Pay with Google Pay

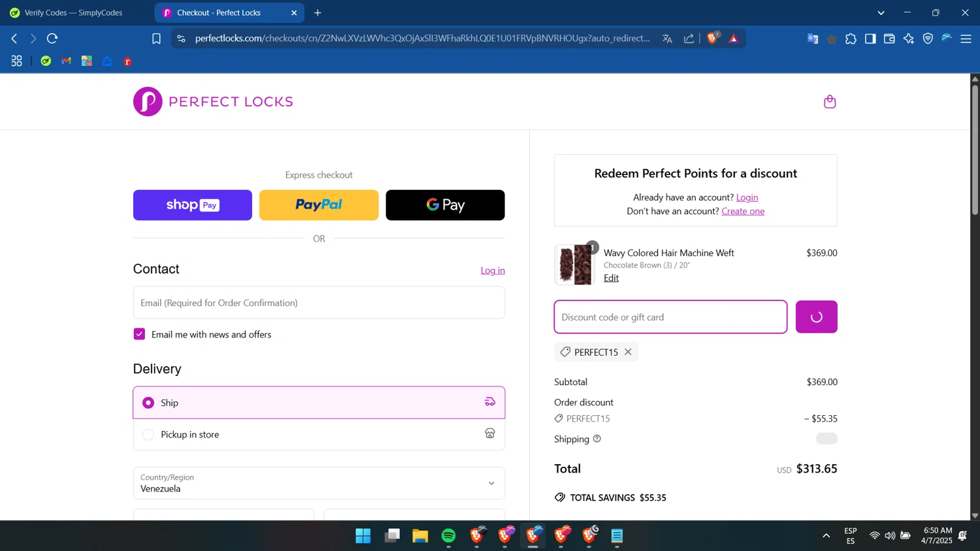click(x=445, y=205)
